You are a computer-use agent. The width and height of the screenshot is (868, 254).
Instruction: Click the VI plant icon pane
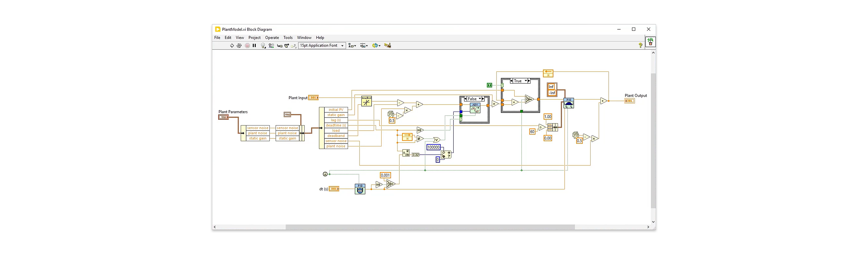tap(650, 42)
